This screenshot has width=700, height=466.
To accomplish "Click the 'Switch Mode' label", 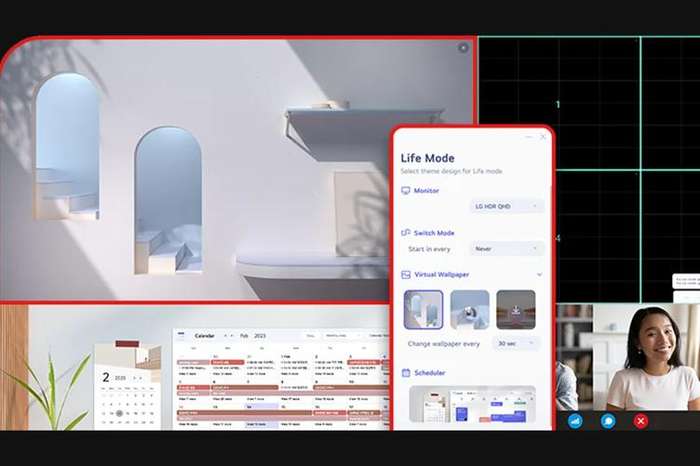I will coord(434,233).
